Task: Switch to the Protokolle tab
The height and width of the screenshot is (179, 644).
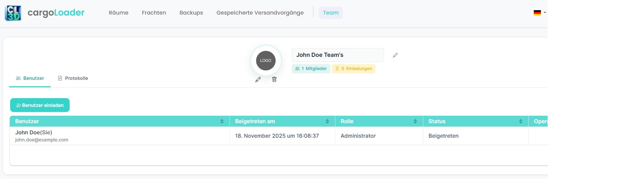Action: (x=73, y=78)
